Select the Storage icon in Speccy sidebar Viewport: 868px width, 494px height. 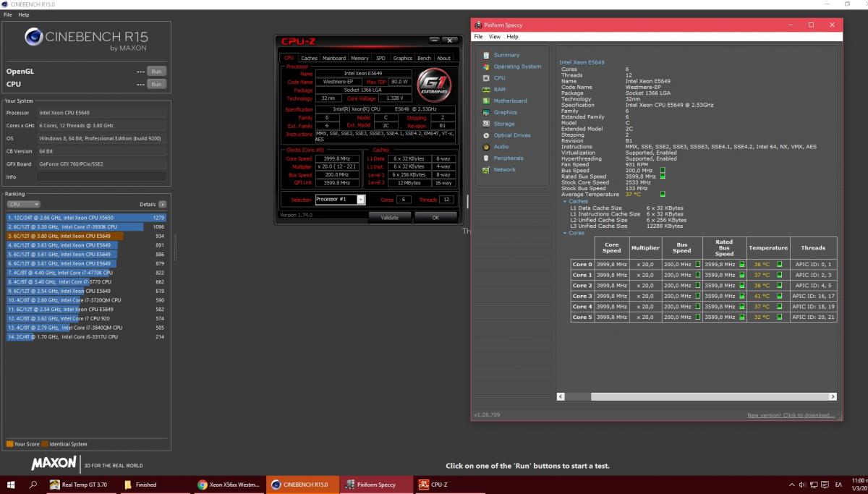[x=486, y=124]
